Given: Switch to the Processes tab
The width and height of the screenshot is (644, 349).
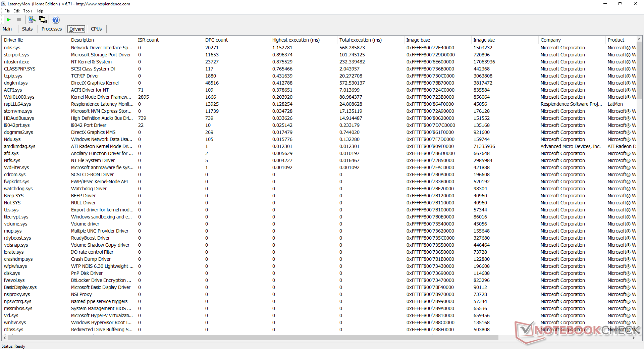Looking at the screenshot, I should 52,29.
